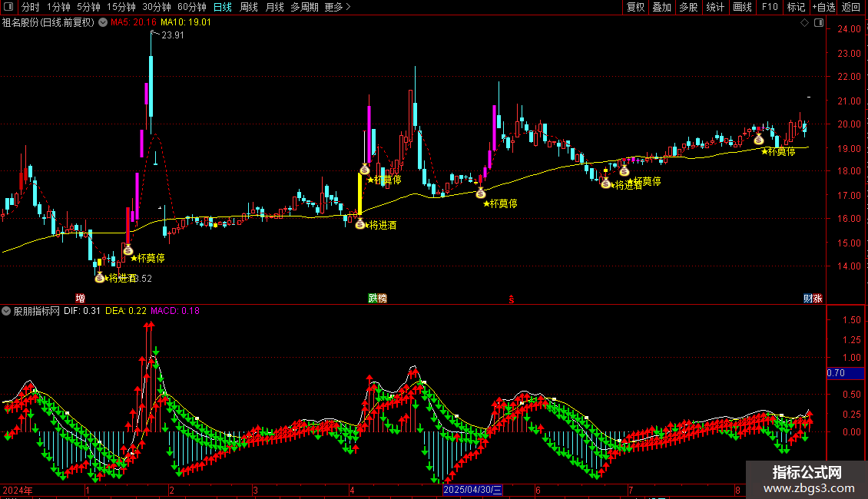868x499 pixels.
Task: Toggle the right side panel icon
Action: (819, 23)
